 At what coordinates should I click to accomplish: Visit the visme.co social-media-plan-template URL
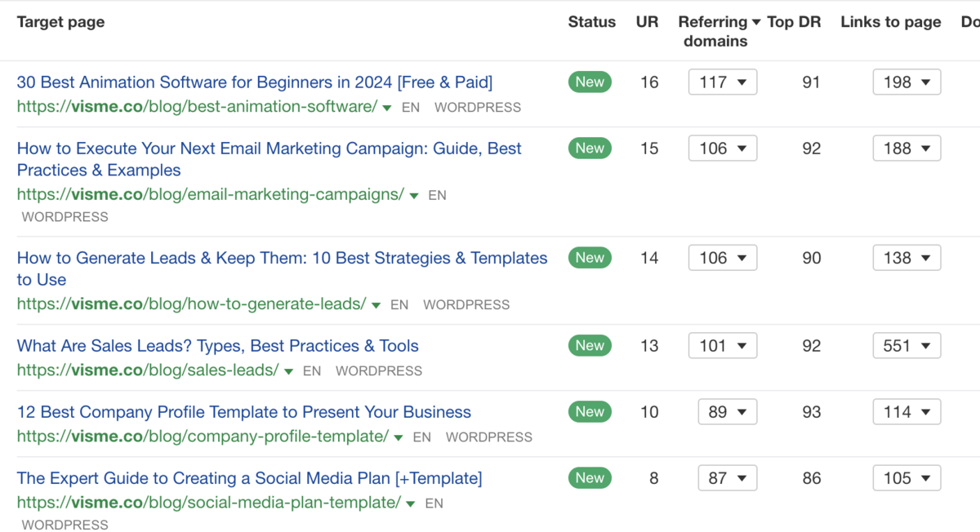pyautogui.click(x=209, y=503)
